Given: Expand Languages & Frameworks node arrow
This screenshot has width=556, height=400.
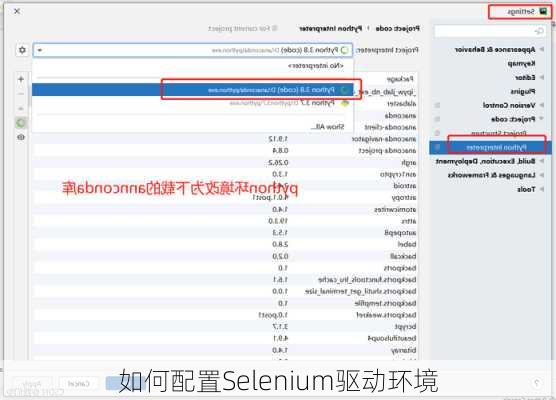Looking at the screenshot, I should [x=541, y=175].
